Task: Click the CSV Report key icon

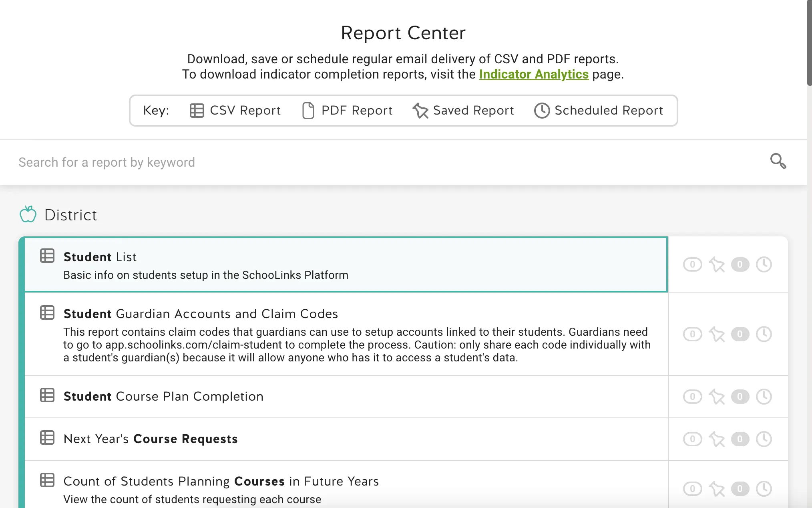Action: point(197,111)
